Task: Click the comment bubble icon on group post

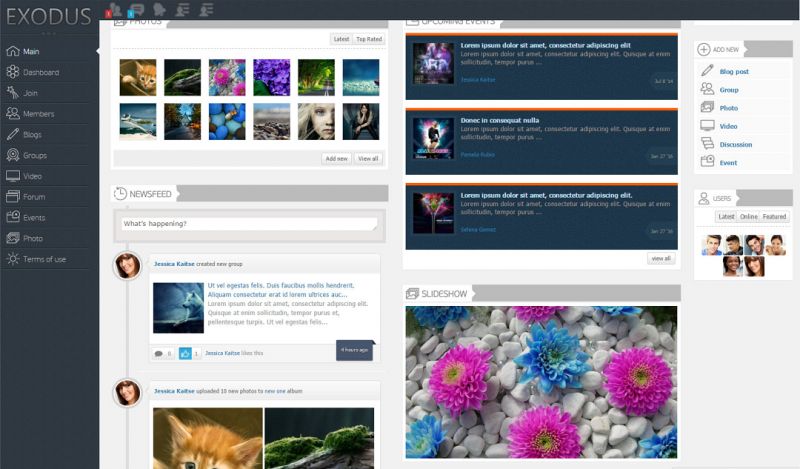Action: click(159, 353)
